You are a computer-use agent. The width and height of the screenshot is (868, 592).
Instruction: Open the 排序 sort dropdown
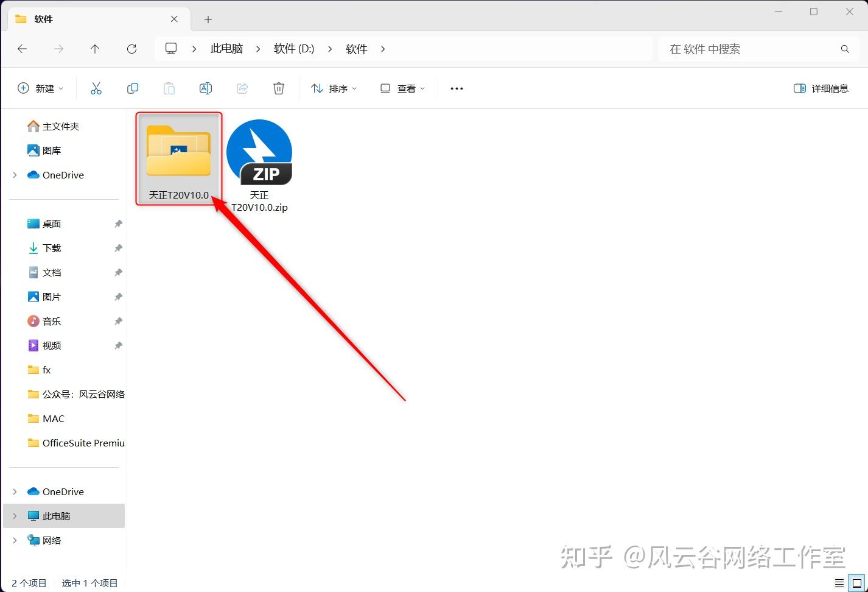334,88
